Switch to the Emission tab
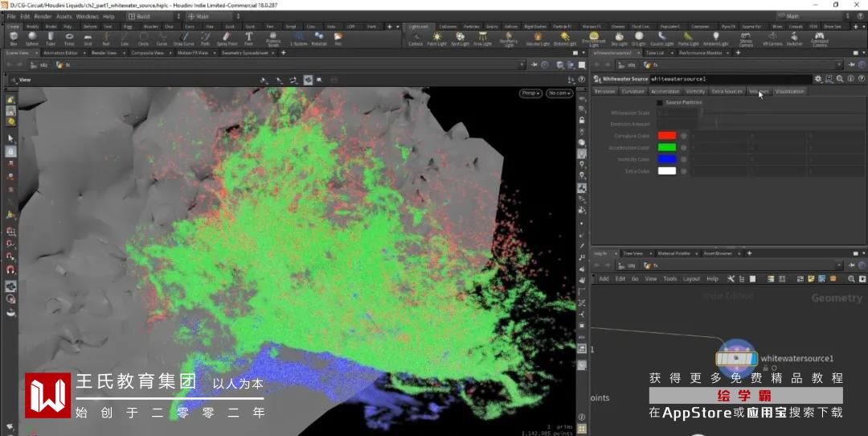The width and height of the screenshot is (868, 436). pos(604,91)
